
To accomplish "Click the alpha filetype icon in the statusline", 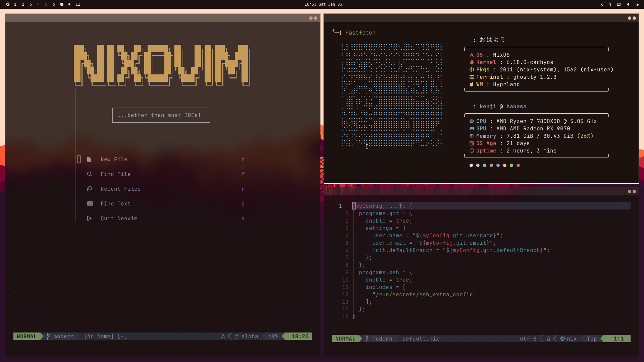I will tap(237, 337).
